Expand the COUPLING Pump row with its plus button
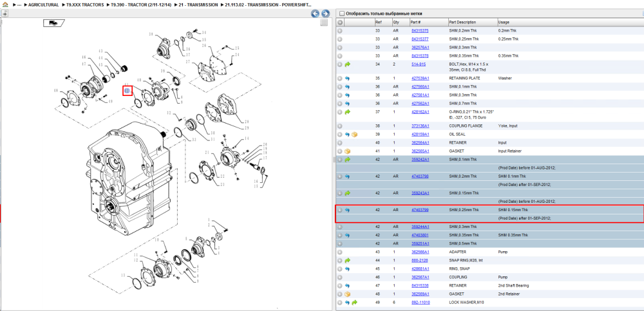 click(x=339, y=278)
